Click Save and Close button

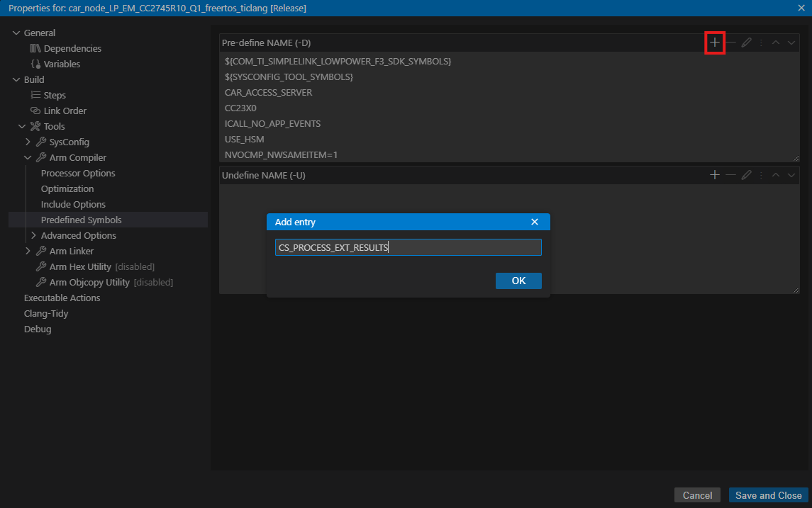point(769,495)
